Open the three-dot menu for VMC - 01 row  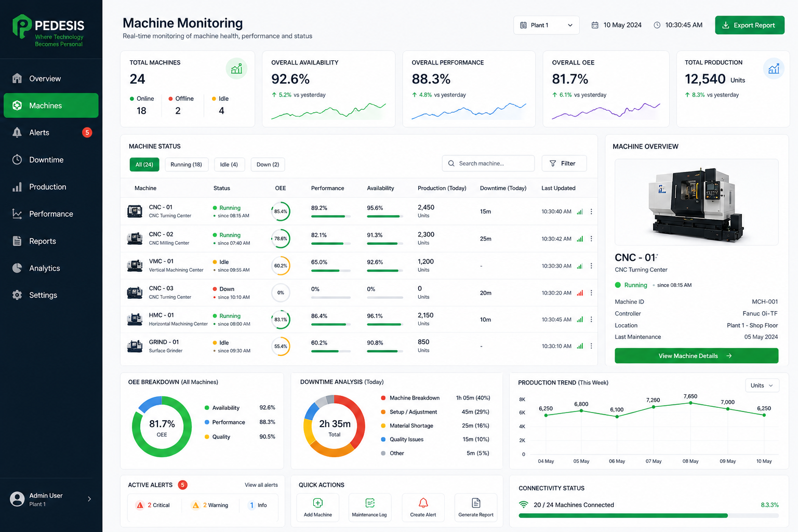591,265
